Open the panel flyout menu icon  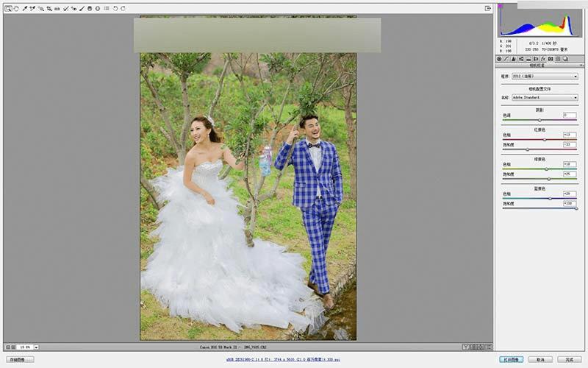pos(581,66)
